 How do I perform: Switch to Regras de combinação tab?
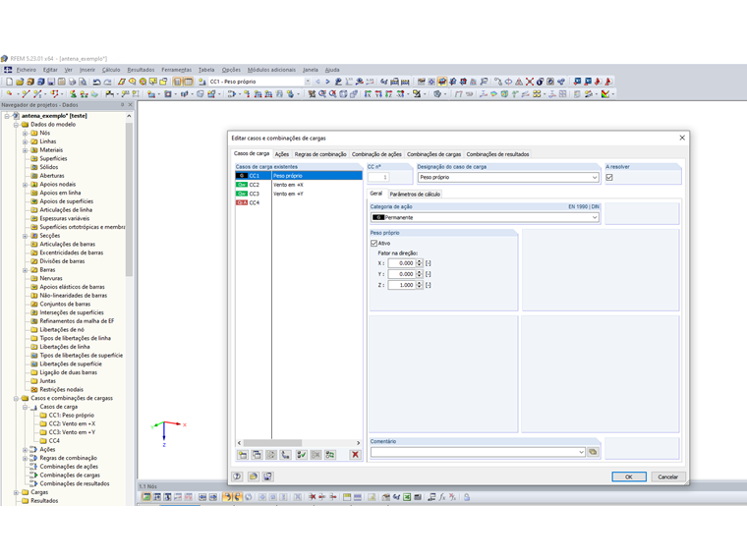coord(320,154)
